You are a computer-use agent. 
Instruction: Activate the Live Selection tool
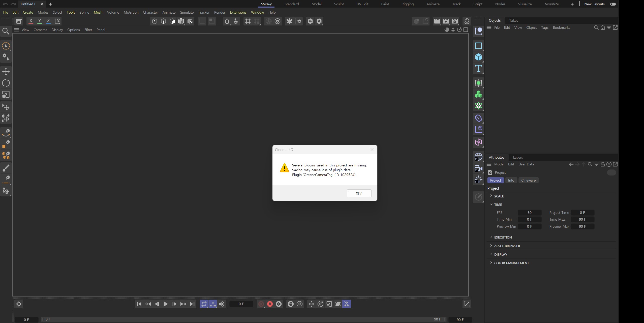[6, 46]
